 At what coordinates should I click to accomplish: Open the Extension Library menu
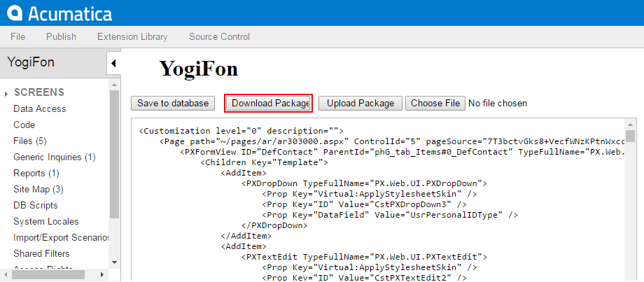132,36
